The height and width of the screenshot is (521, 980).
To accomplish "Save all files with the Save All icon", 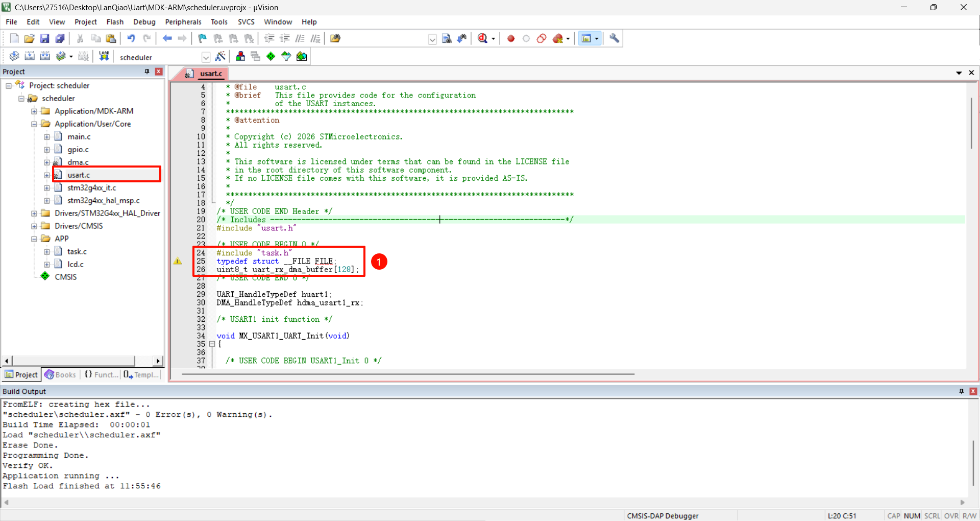I will [x=60, y=38].
